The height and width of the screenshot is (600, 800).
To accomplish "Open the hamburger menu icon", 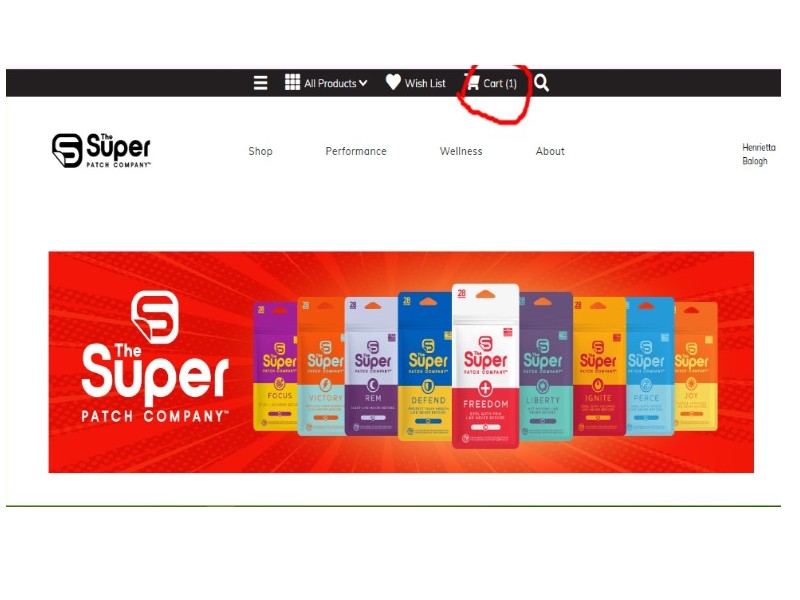I will pyautogui.click(x=260, y=83).
